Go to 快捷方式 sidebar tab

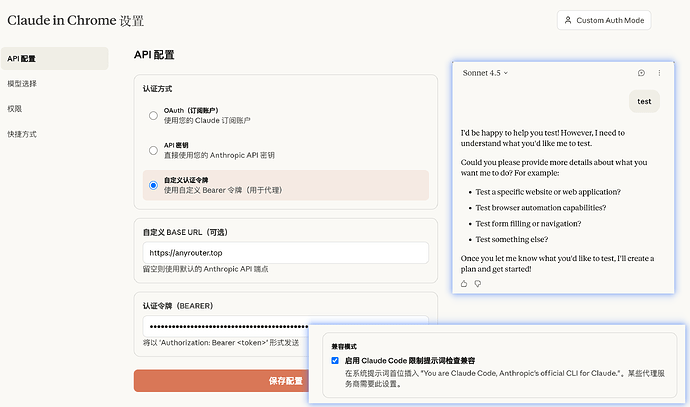tap(22, 134)
